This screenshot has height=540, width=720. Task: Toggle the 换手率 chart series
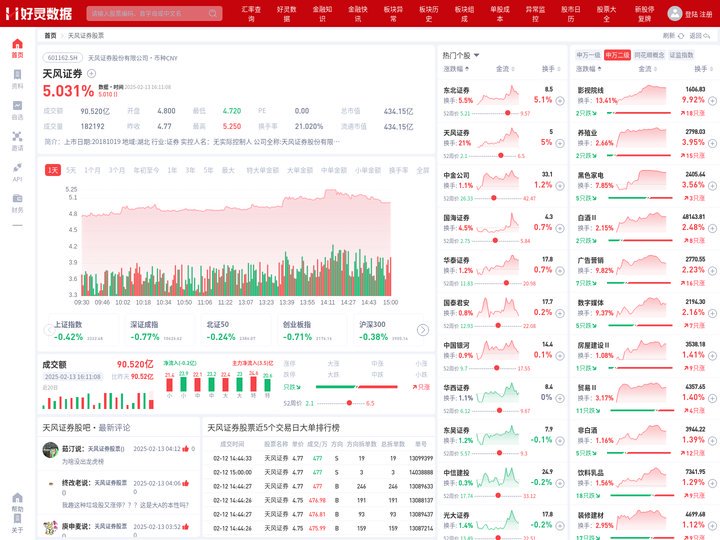pos(398,170)
